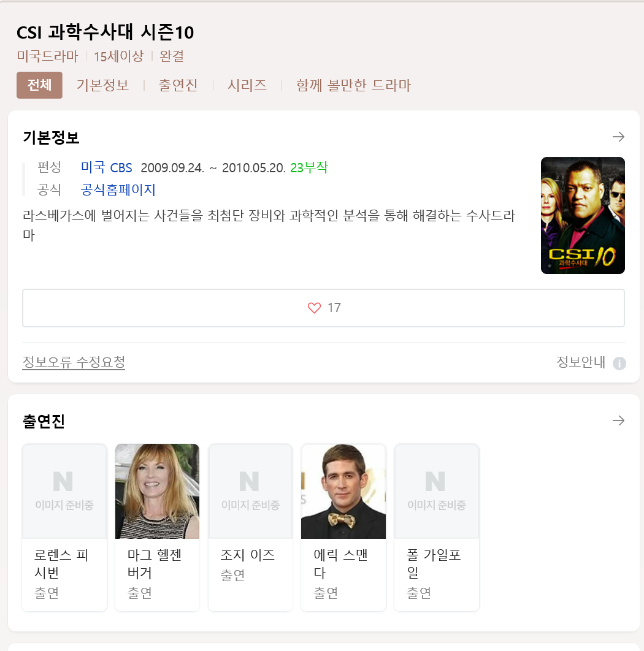644x651 pixels.
Task: Open the CSI 10 poster thumbnail
Action: tap(583, 216)
